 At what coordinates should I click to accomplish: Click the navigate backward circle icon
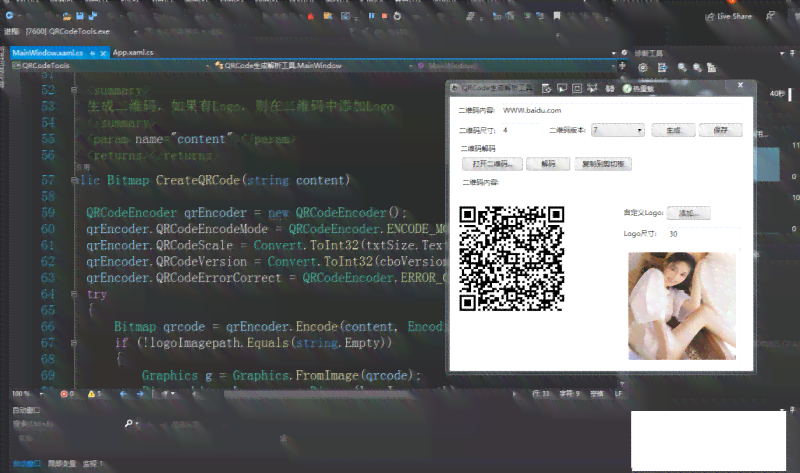pyautogui.click(x=9, y=16)
